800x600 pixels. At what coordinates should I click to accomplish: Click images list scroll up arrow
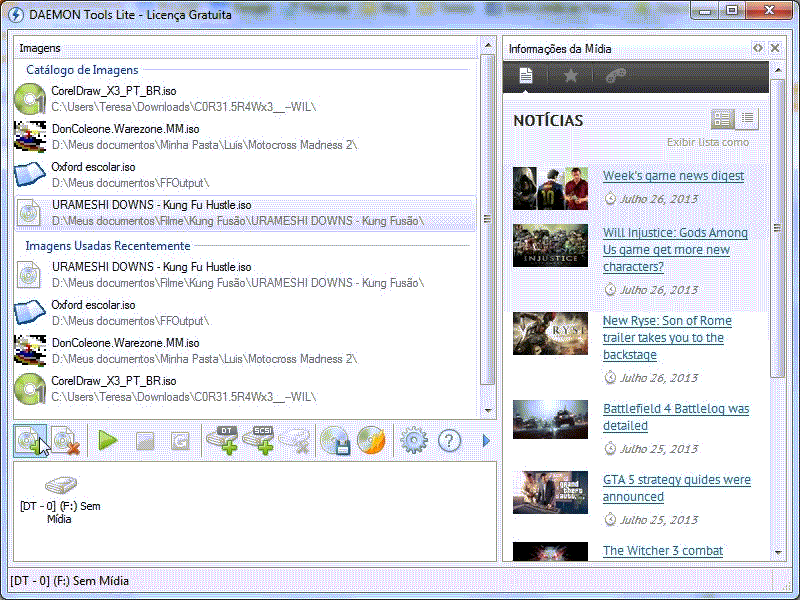(488, 45)
